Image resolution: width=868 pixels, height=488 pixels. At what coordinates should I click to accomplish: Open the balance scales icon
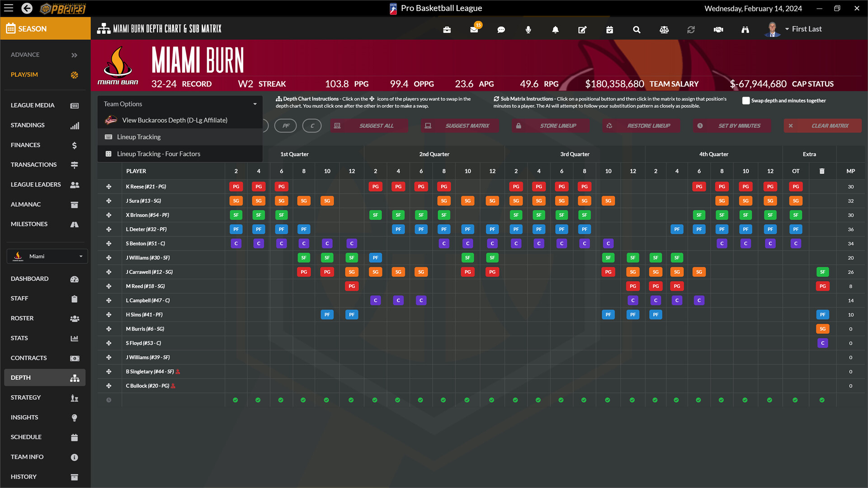pos(664,29)
